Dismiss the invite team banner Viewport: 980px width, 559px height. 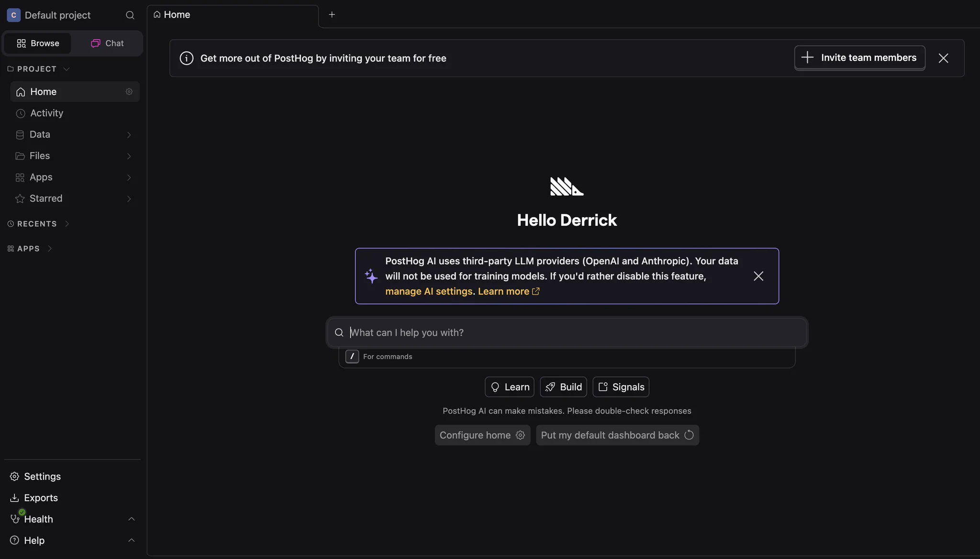tap(943, 58)
